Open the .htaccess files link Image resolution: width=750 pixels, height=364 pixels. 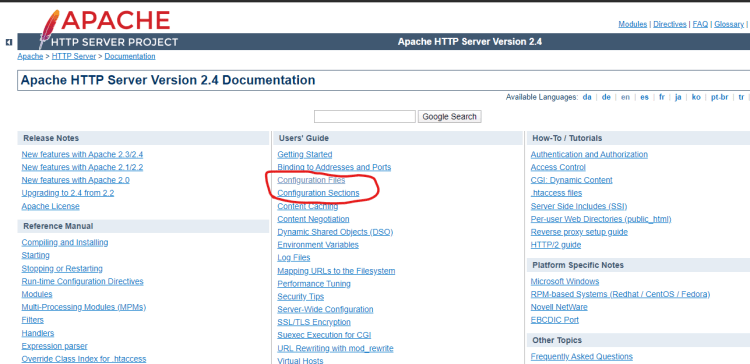(x=556, y=193)
